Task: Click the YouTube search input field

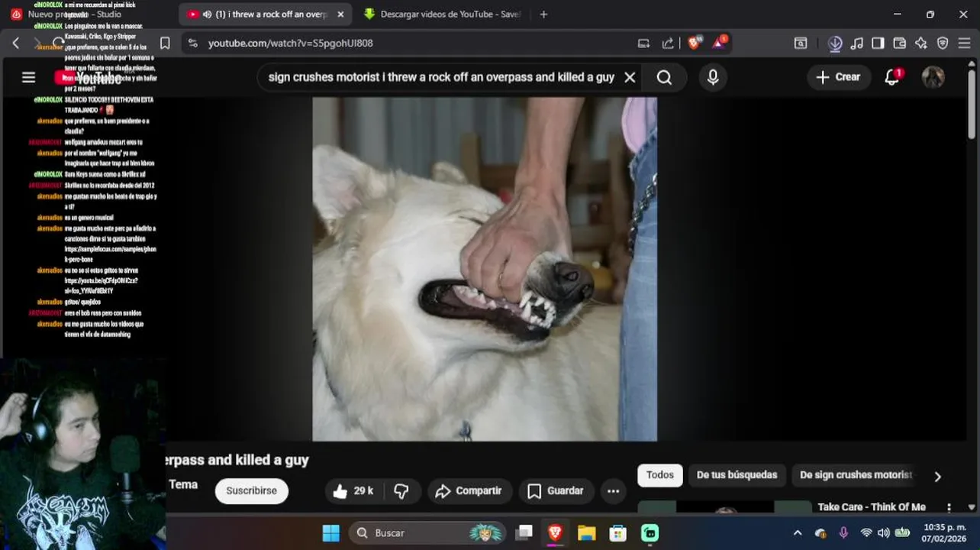Action: (441, 77)
